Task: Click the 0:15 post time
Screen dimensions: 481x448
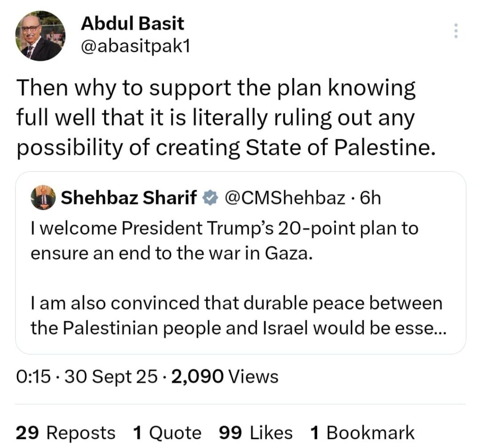Action: pos(32,377)
